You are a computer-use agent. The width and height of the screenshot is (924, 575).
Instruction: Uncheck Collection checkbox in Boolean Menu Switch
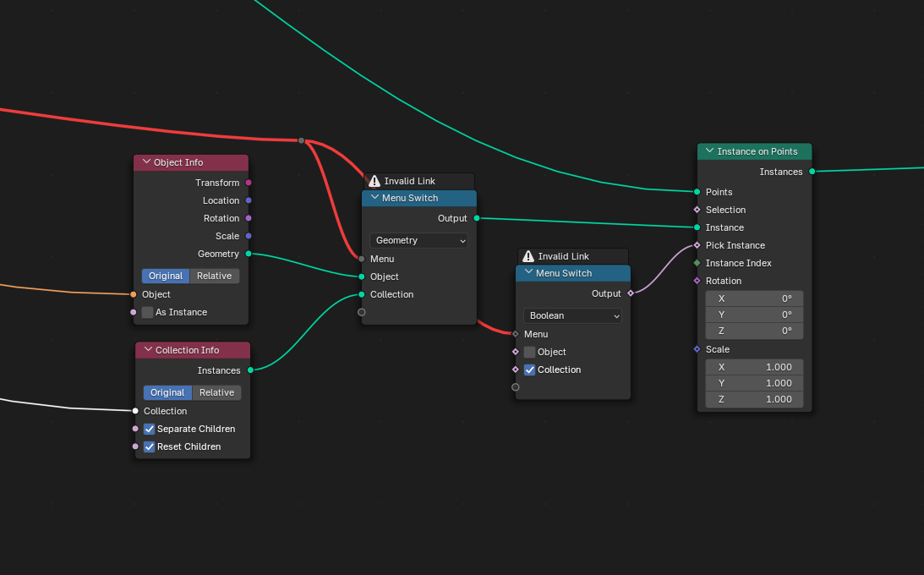click(530, 370)
